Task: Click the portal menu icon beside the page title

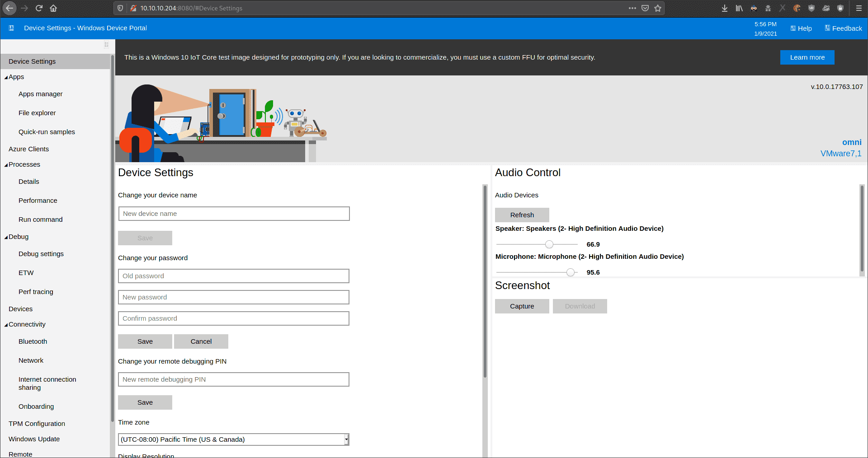Action: tap(11, 28)
